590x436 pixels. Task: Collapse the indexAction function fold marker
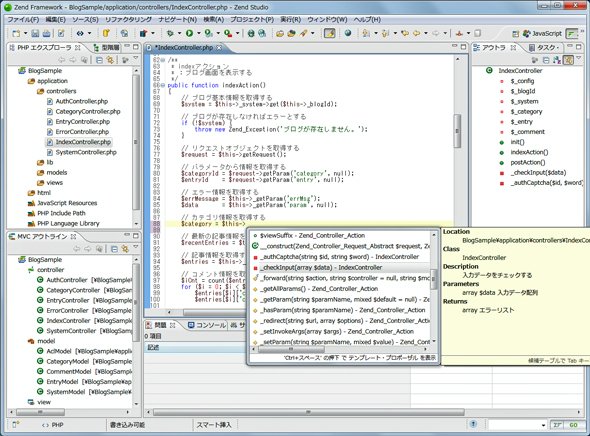(163, 85)
